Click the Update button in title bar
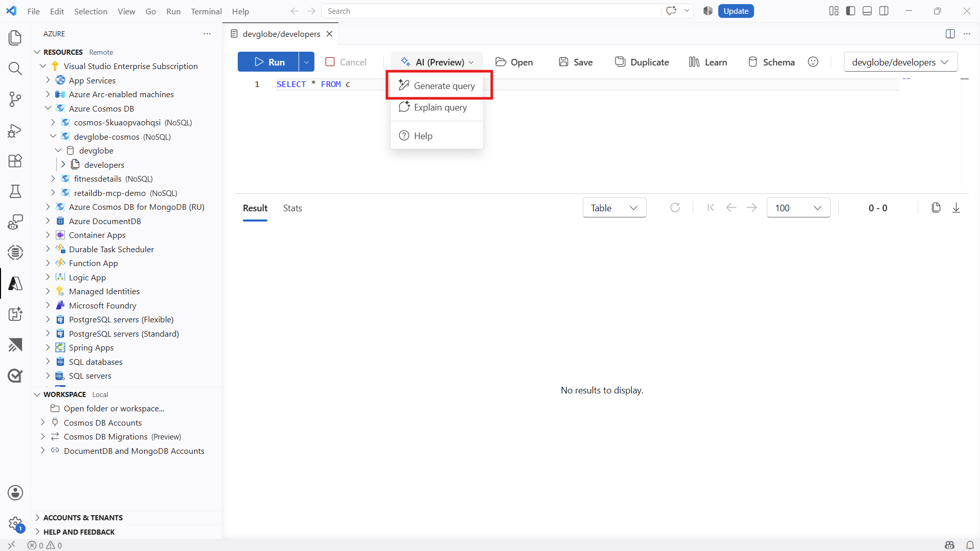 click(x=736, y=11)
